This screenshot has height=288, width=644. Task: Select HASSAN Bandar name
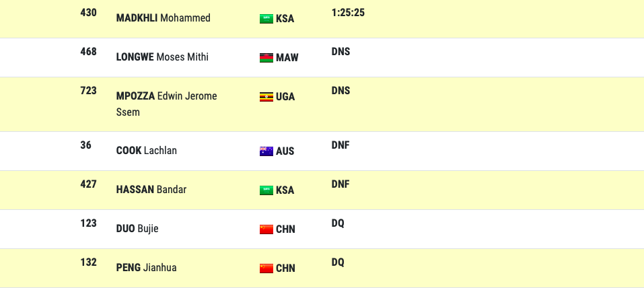click(151, 189)
